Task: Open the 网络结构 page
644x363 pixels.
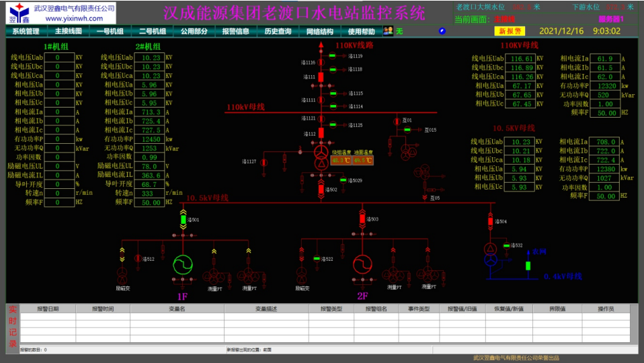Action: 320,31
